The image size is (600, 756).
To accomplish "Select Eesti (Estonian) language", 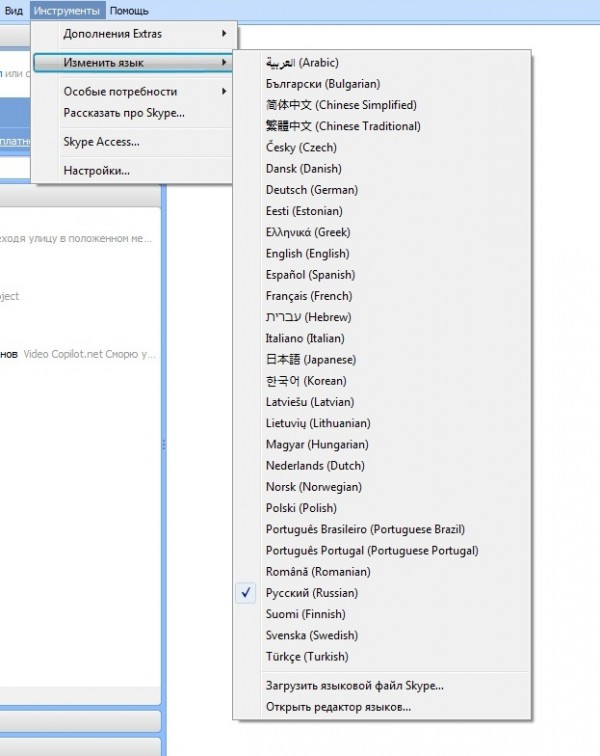I will click(x=382, y=211).
